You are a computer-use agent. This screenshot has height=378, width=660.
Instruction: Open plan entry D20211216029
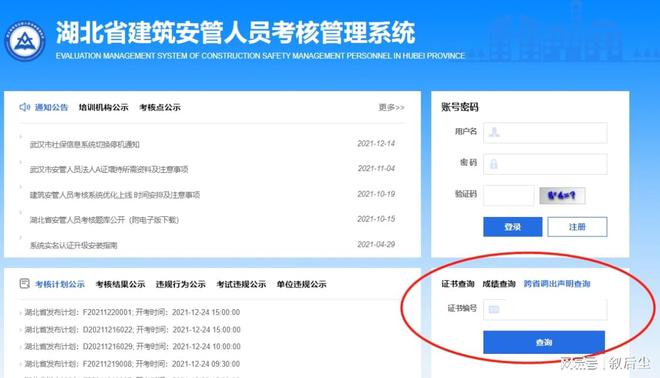coord(132,346)
